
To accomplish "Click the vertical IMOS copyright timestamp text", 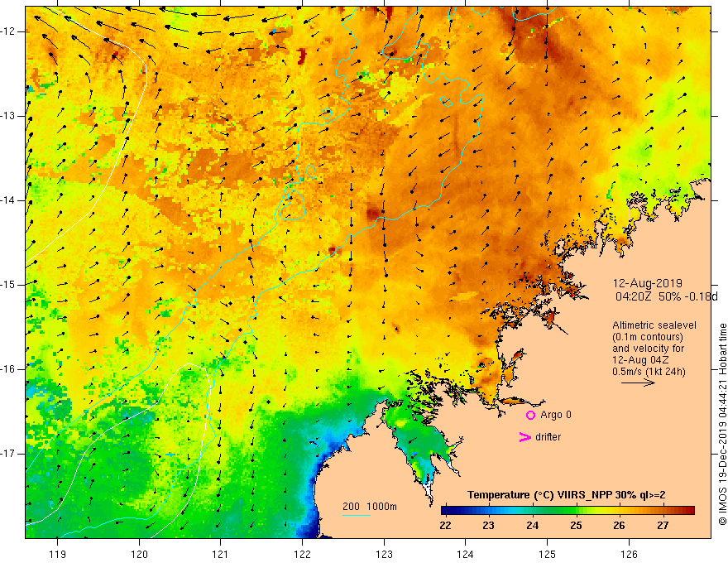I will (722, 425).
